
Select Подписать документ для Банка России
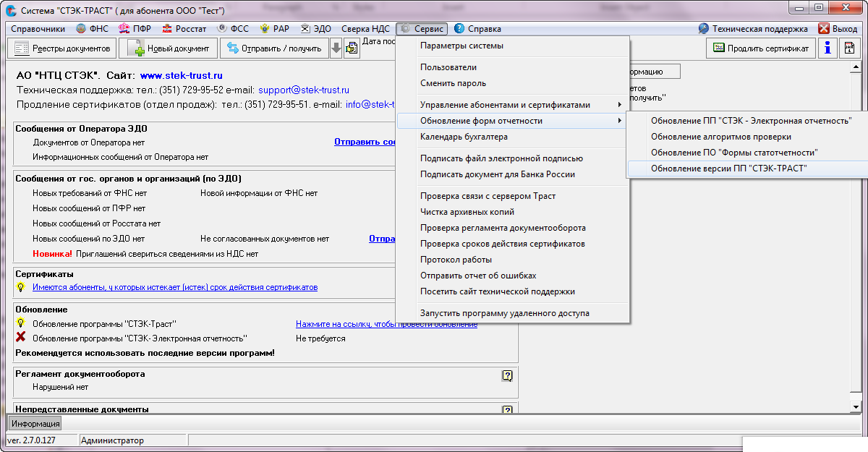[514, 174]
